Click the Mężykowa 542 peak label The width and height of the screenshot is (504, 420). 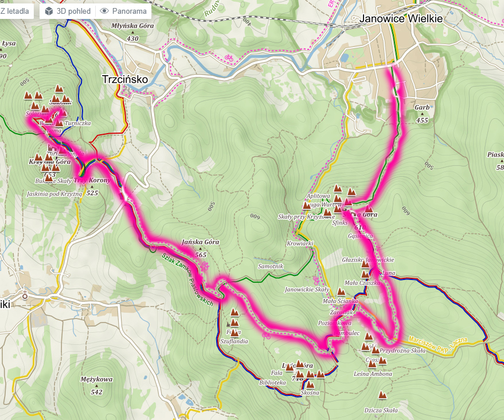(96, 385)
